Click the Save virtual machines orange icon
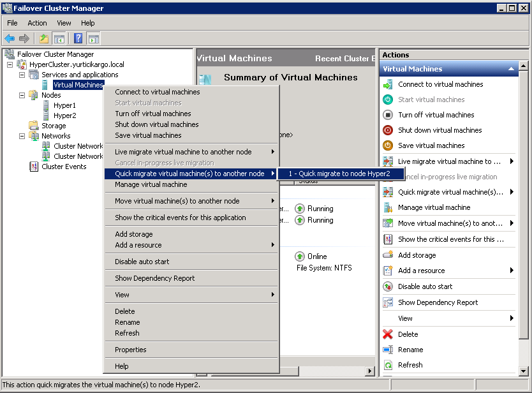Screen dimensions: 532x393 tap(388, 145)
